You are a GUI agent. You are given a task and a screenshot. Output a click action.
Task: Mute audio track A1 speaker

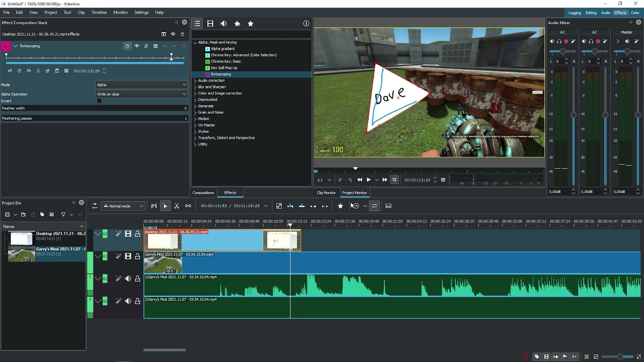(128, 279)
